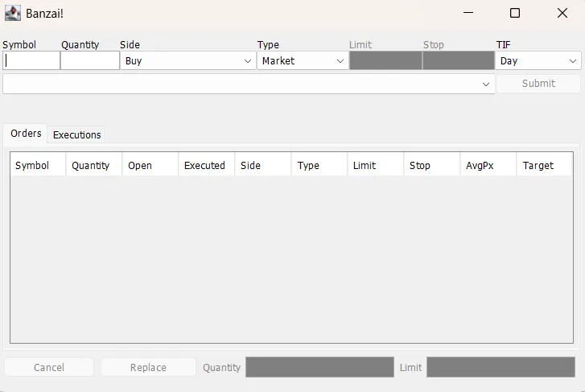Expand the TIF dropdown showing Day

pyautogui.click(x=538, y=60)
